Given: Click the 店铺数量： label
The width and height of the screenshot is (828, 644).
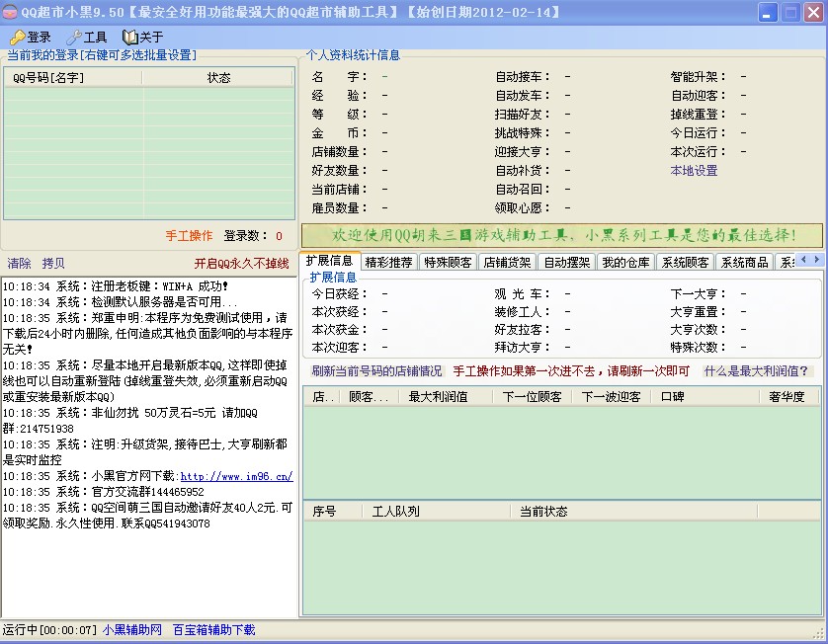Looking at the screenshot, I should (x=340, y=152).
